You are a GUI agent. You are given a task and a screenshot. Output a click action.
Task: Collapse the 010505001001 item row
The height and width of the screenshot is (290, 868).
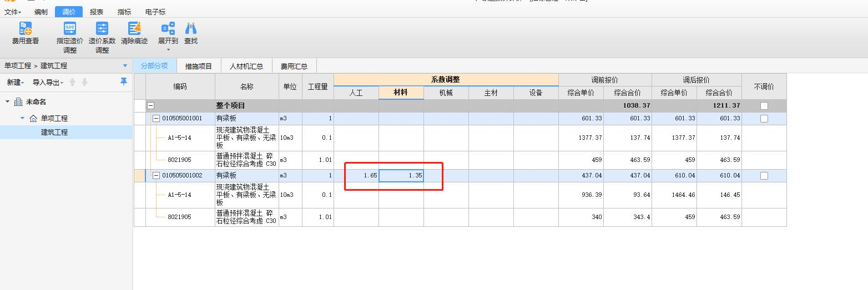pos(156,119)
